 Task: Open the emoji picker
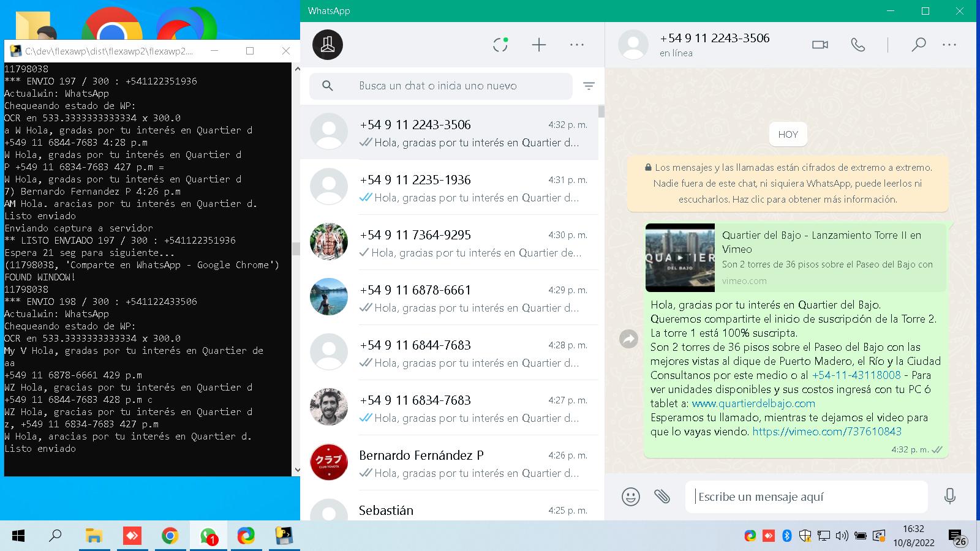[631, 497]
